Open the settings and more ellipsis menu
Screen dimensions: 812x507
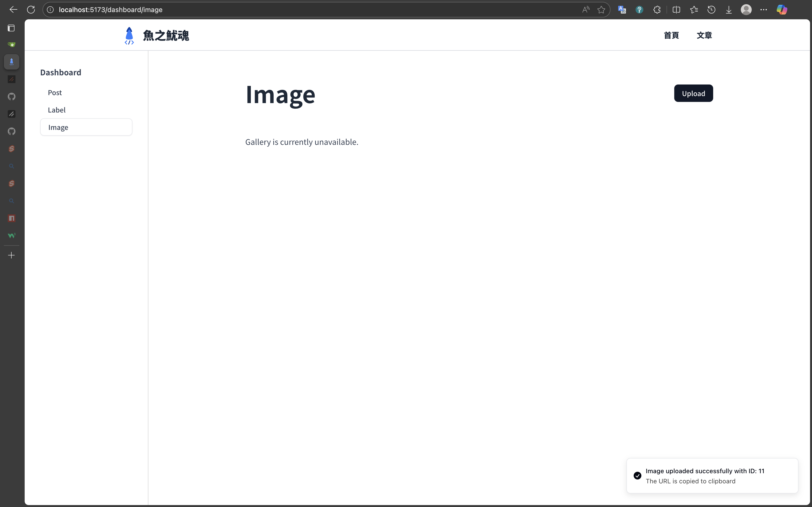pos(764,10)
